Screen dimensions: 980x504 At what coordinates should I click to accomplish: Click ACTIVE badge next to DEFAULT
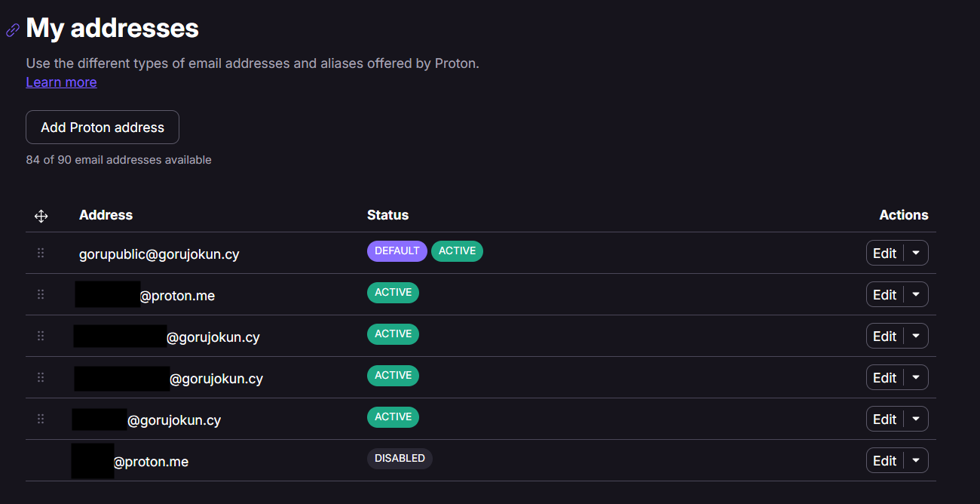(x=457, y=251)
